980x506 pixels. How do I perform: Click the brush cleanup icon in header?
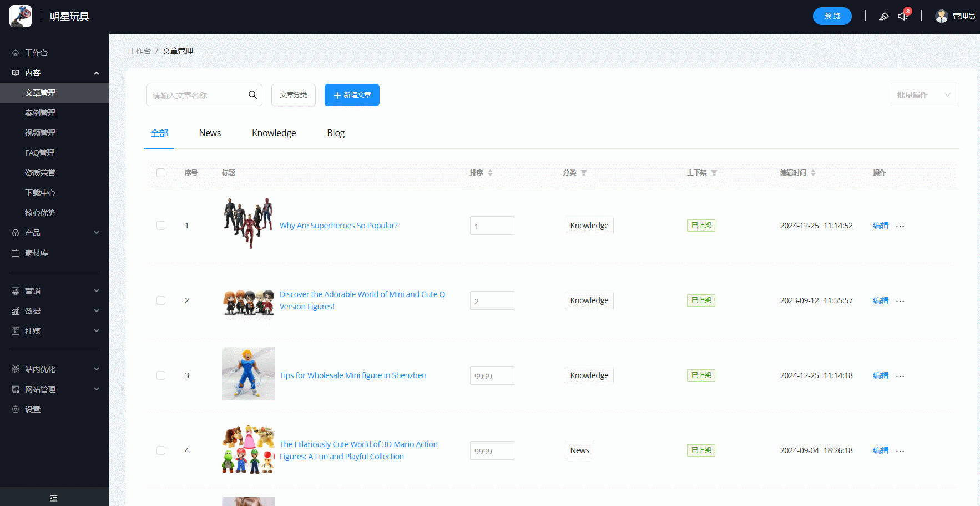click(883, 16)
